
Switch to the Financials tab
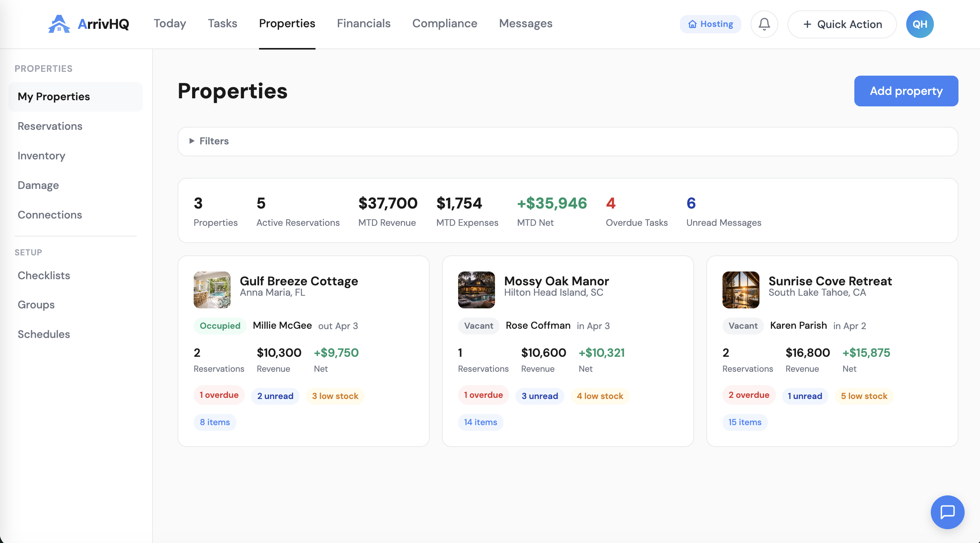(x=363, y=23)
